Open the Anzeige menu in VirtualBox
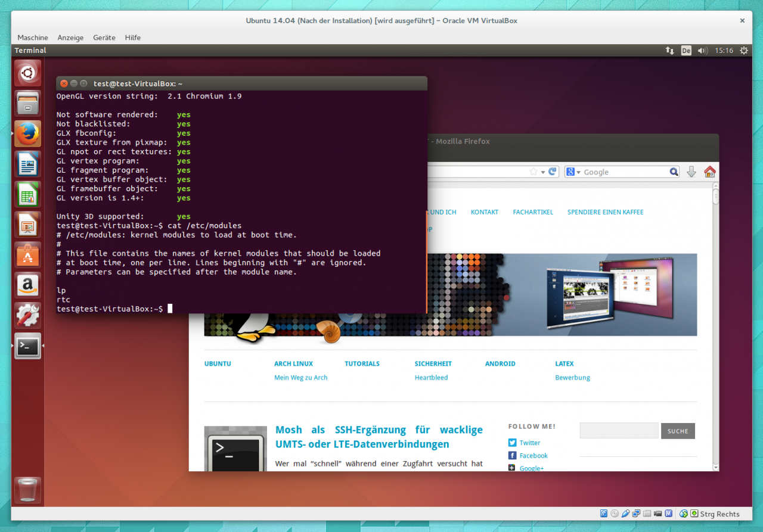This screenshot has width=763, height=532. (70, 38)
